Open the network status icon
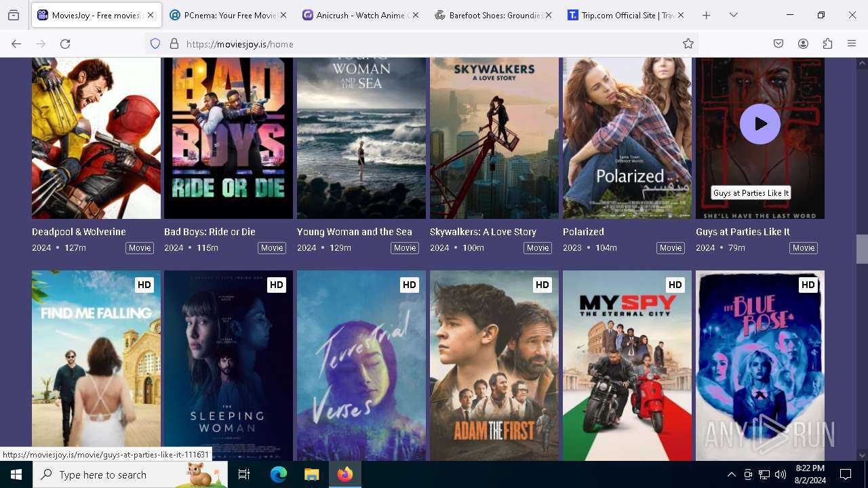 [x=764, y=474]
